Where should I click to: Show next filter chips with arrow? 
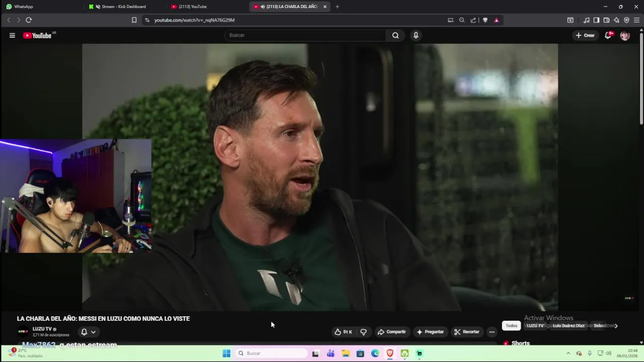tap(616, 326)
